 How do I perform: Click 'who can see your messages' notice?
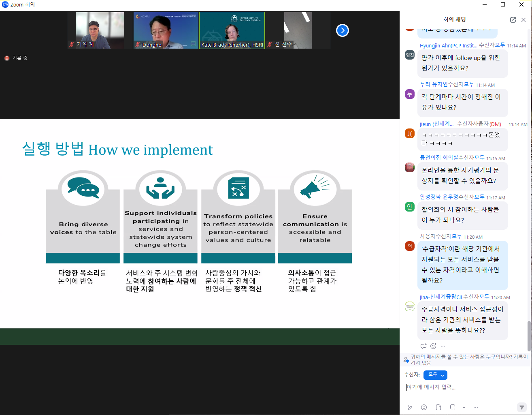[466, 359]
